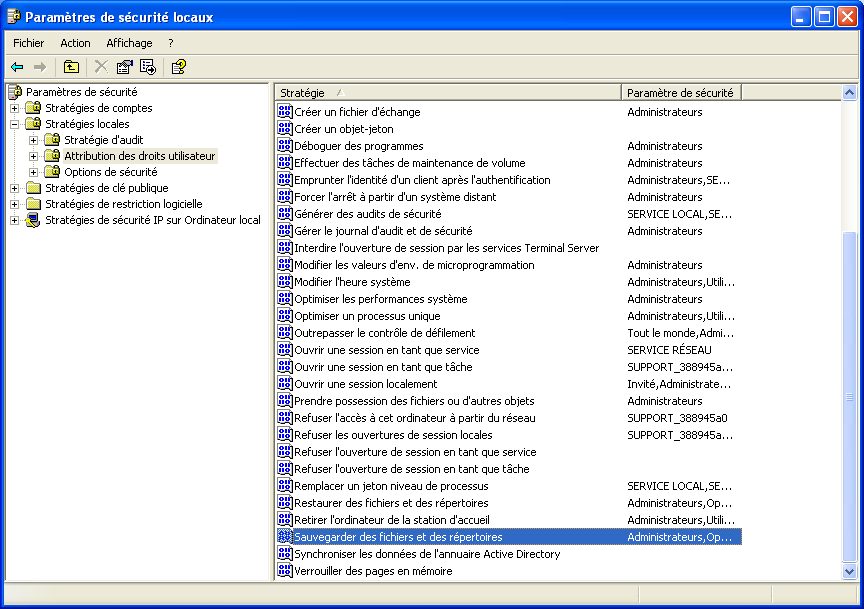
Task: Click the Stratégies de sécurité IP computer icon
Action: (x=33, y=220)
